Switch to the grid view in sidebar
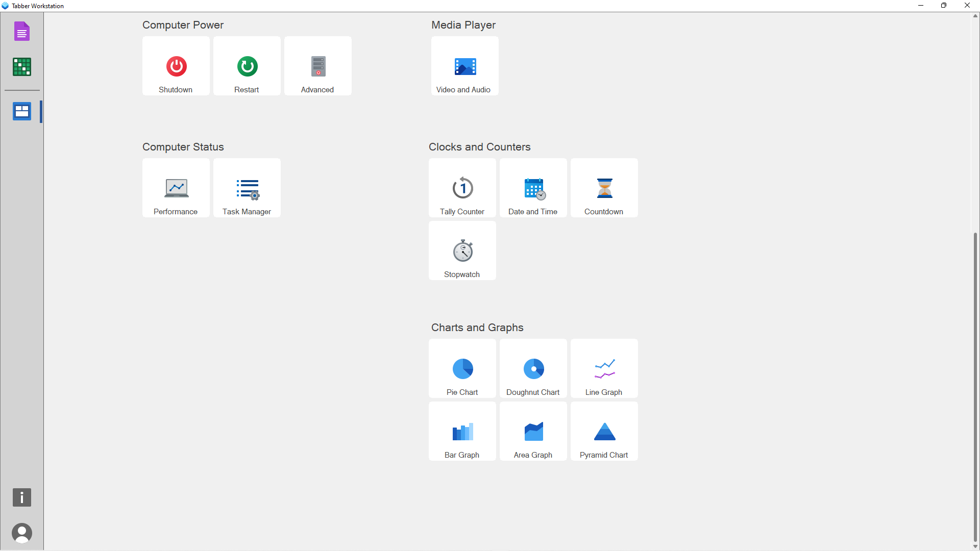980x551 pixels. [21, 67]
